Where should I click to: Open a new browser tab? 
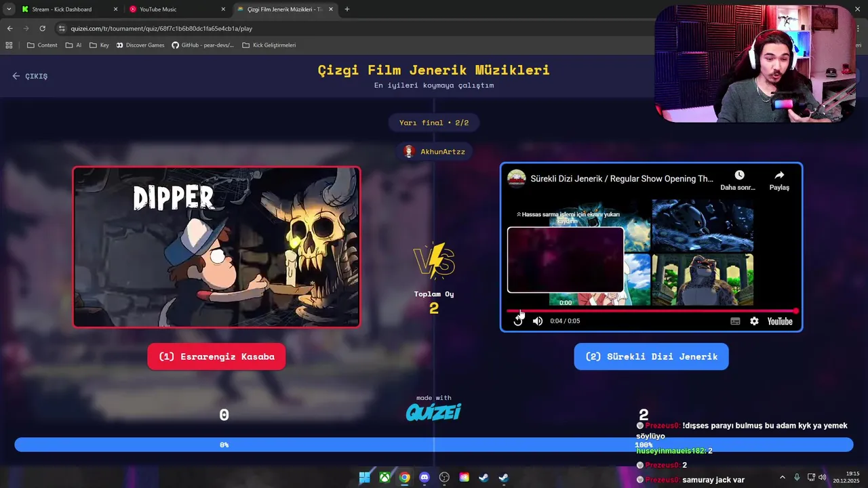click(x=347, y=9)
